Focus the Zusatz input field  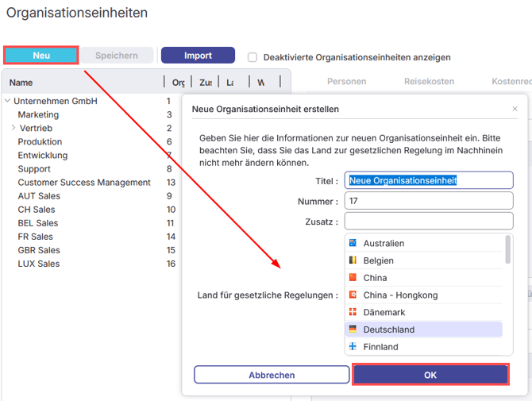(x=429, y=222)
